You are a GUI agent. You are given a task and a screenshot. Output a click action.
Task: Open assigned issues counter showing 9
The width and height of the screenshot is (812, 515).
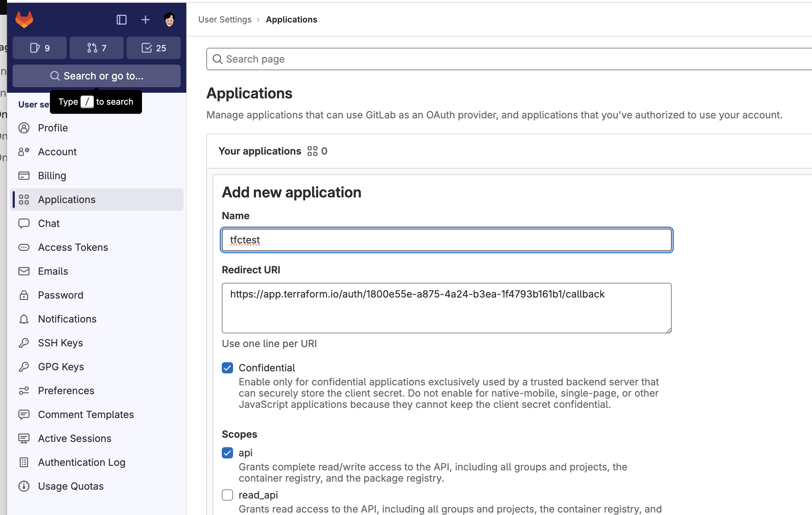(x=40, y=48)
